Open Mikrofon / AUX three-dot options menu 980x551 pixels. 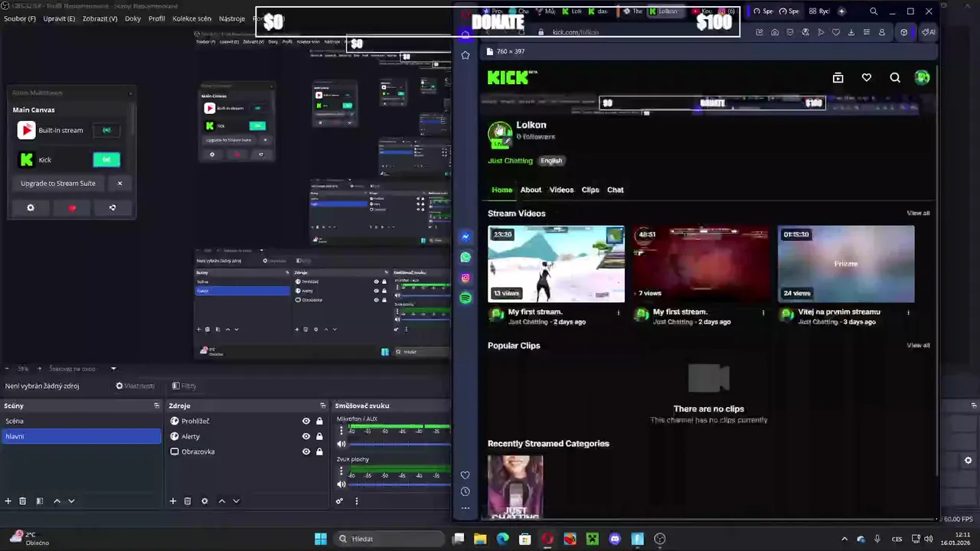coord(341,431)
